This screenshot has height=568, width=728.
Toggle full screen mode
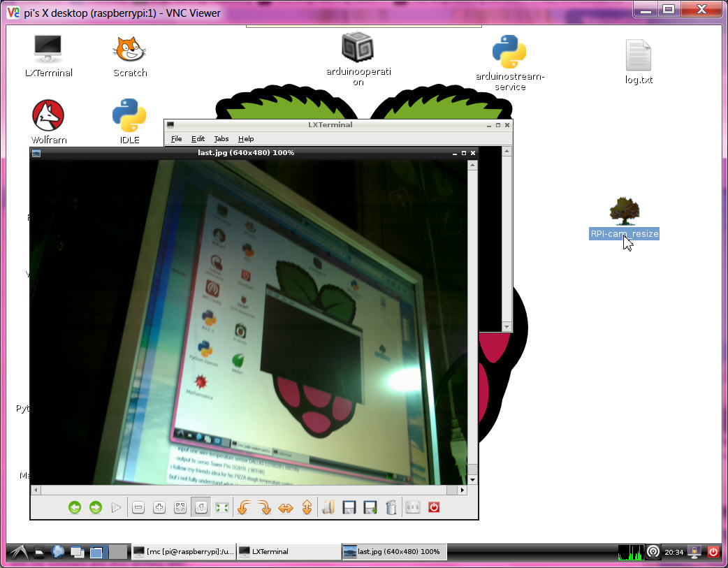tap(221, 508)
